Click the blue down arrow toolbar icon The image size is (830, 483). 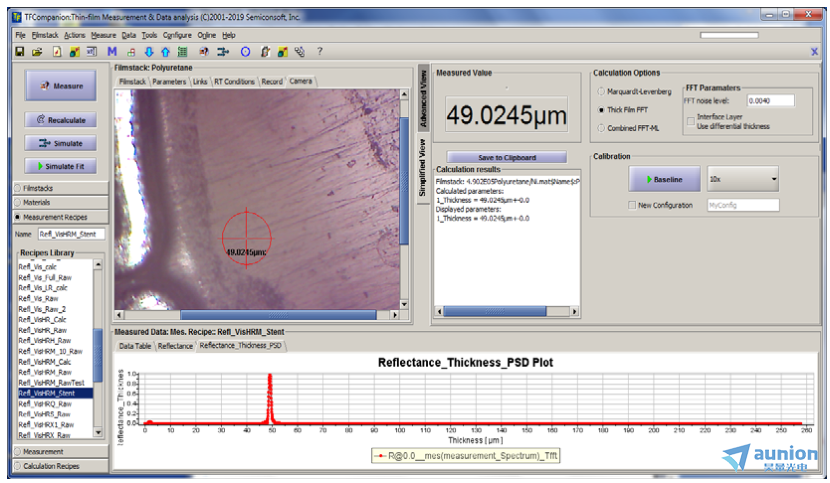[x=149, y=52]
